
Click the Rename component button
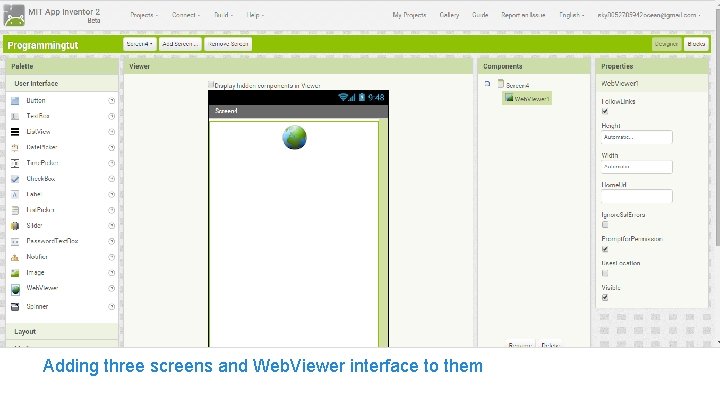coord(520,344)
